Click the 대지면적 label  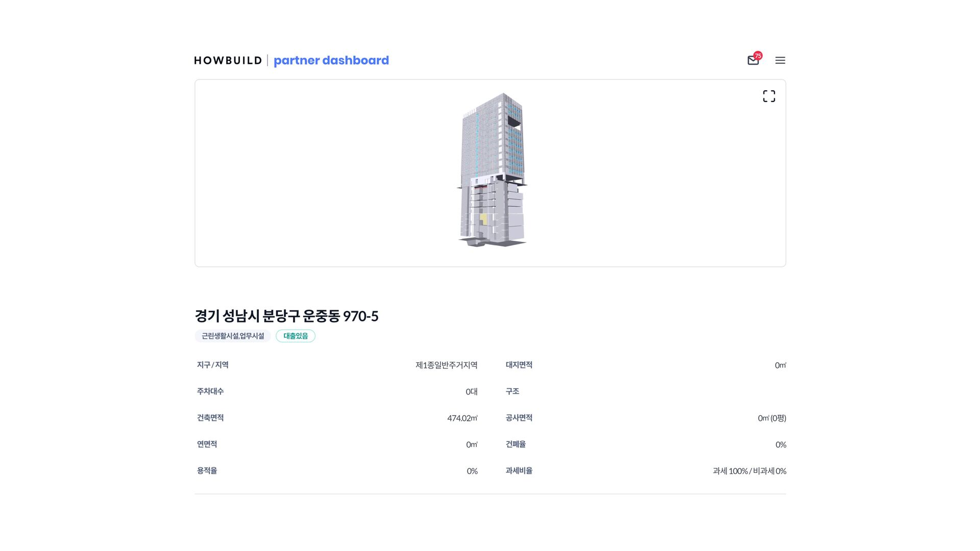coord(519,365)
